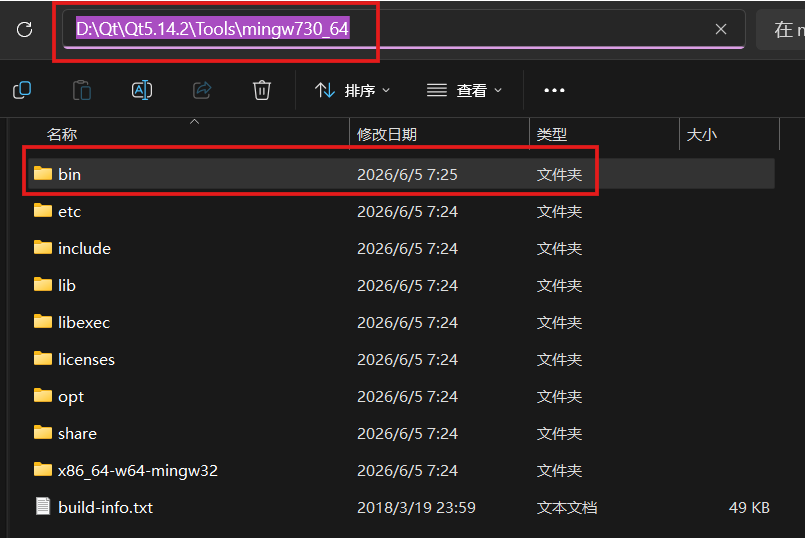805x538 pixels.
Task: Click the bin folder name
Action: point(69,175)
